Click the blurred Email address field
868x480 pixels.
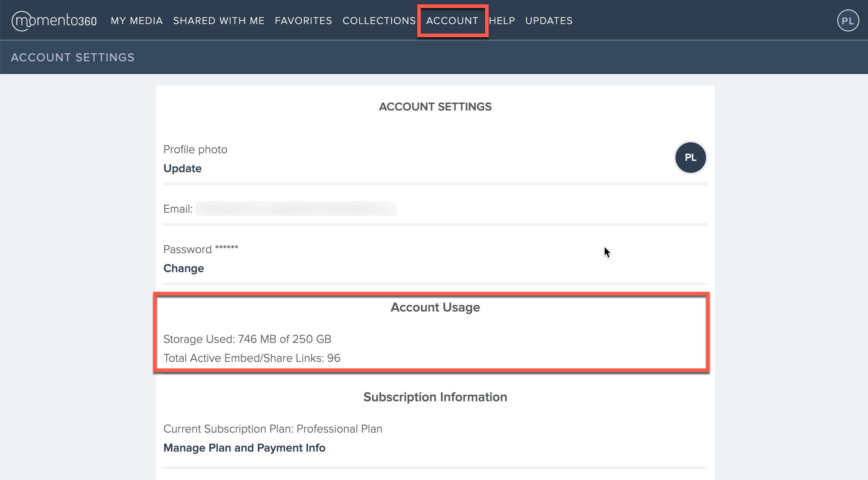pos(296,209)
